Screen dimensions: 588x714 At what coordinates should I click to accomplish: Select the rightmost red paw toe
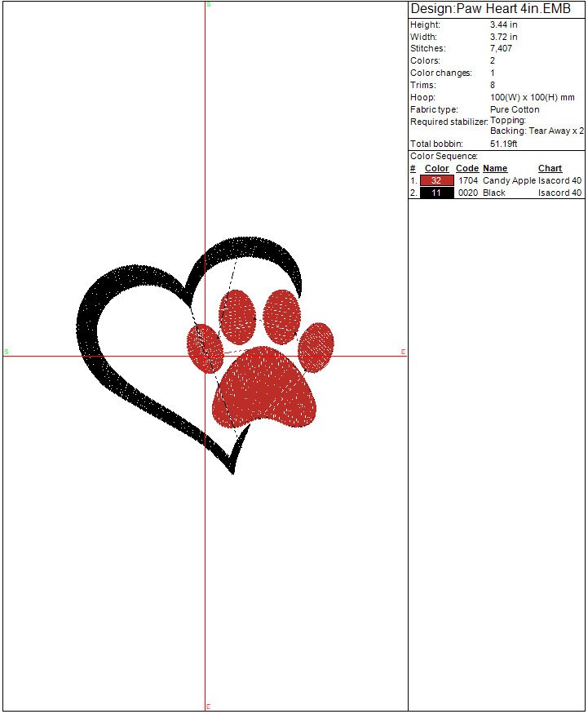tap(316, 347)
